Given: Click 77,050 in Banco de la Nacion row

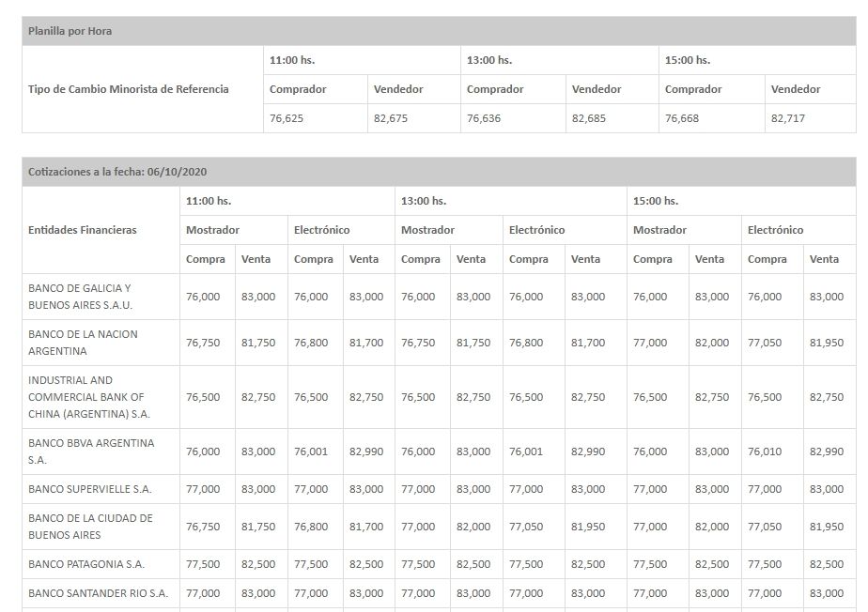Looking at the screenshot, I should point(765,343).
